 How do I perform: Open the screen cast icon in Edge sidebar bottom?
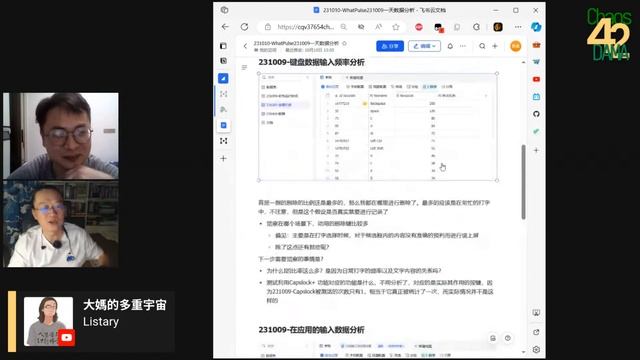click(x=536, y=313)
